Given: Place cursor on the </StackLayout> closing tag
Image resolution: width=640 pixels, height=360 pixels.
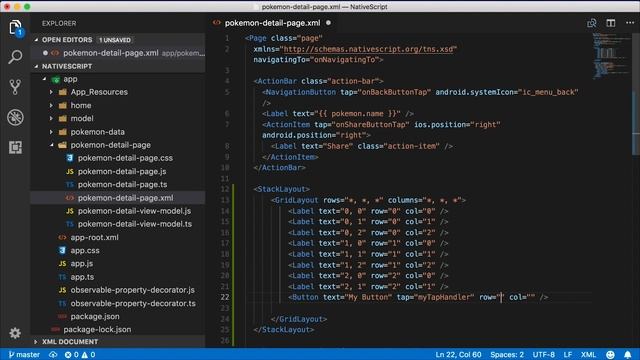Looking at the screenshot, I should click(x=284, y=330).
